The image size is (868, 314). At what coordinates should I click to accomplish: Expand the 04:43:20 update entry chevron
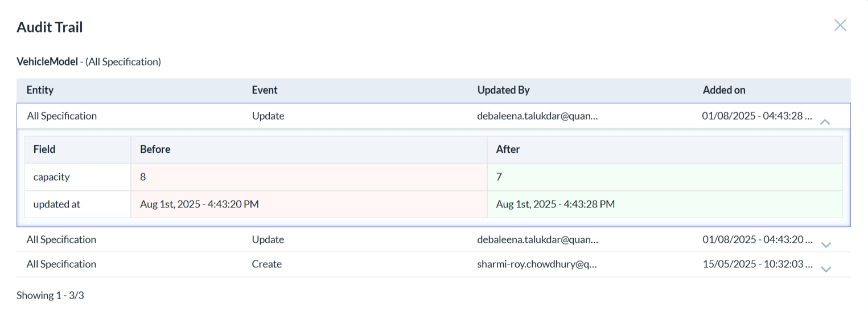point(826,244)
